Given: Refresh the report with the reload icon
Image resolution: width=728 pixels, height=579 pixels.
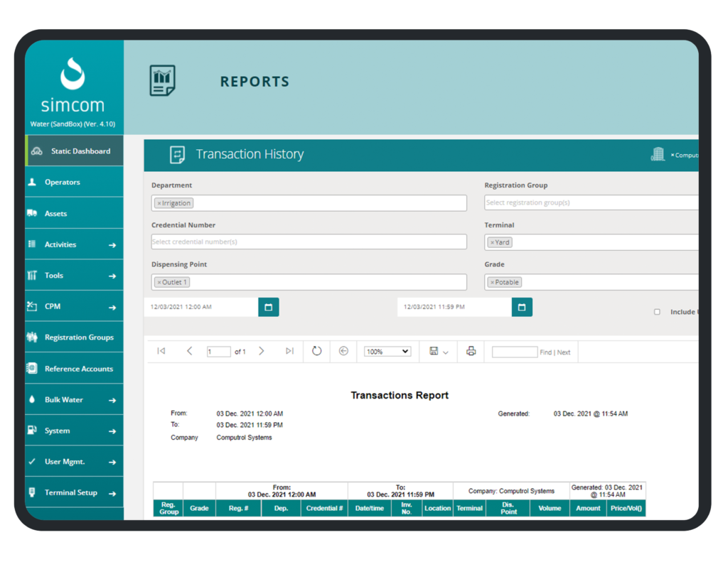Looking at the screenshot, I should click(x=316, y=351).
